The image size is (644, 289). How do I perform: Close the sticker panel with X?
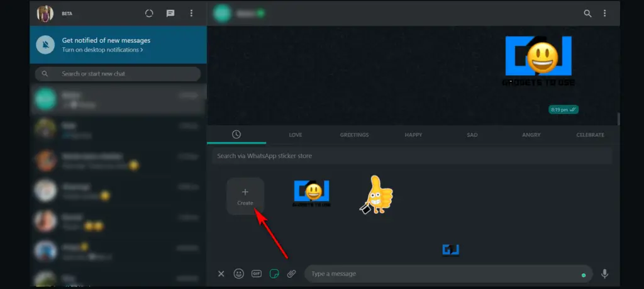click(x=221, y=274)
